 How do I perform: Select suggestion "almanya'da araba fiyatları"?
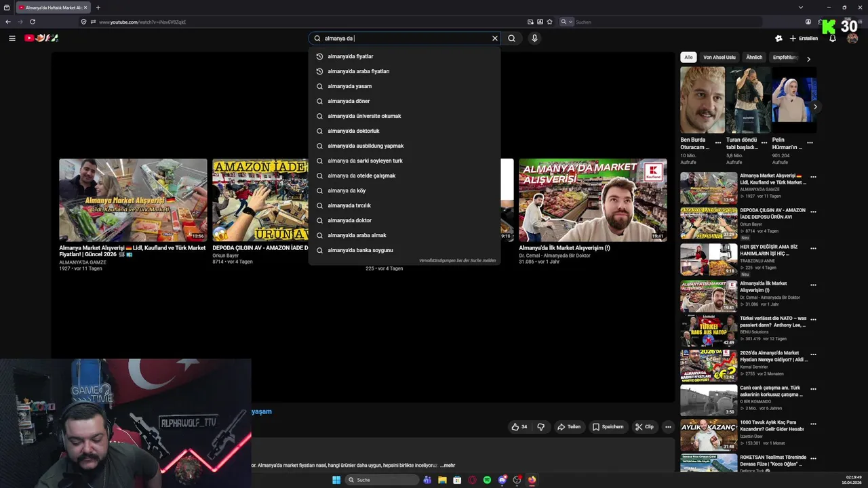point(405,71)
